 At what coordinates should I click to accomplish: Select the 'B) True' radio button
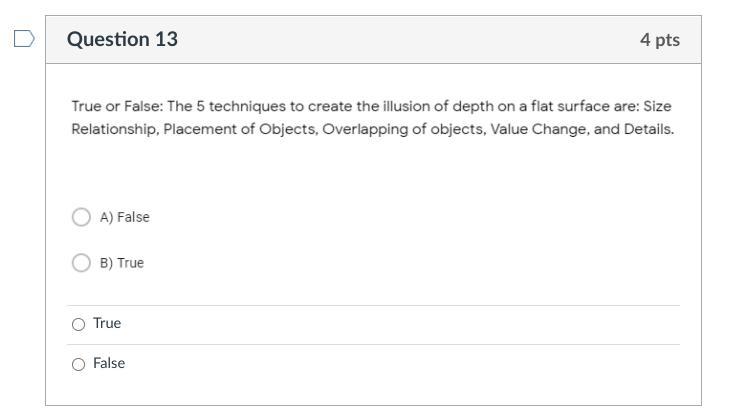tap(82, 263)
